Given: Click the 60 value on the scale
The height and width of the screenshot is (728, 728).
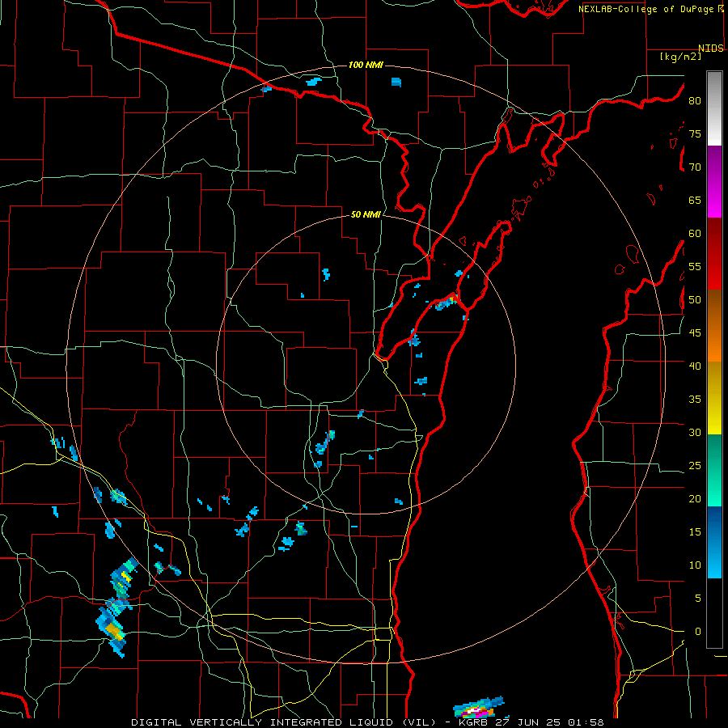Looking at the screenshot, I should pos(695,234).
